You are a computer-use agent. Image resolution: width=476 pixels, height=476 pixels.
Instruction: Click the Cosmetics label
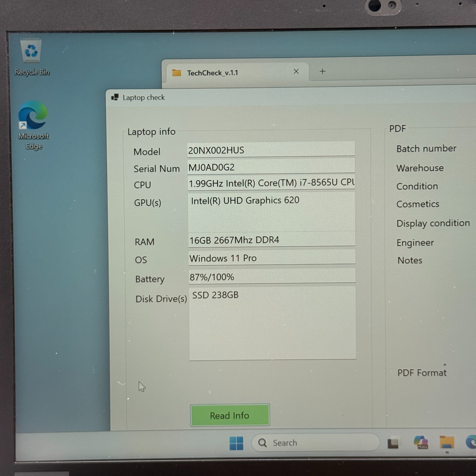[x=418, y=204]
